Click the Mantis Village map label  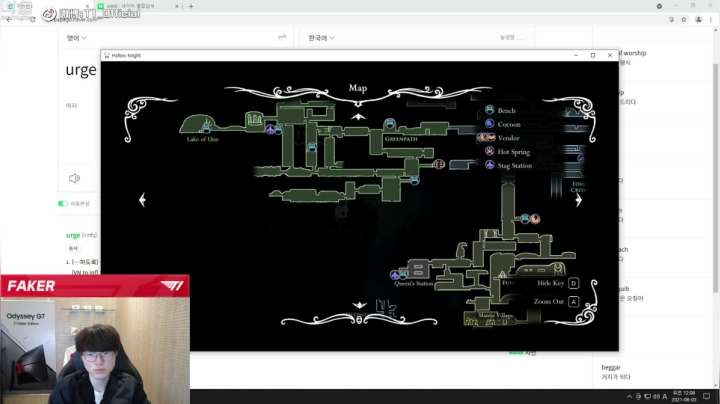coord(495,315)
